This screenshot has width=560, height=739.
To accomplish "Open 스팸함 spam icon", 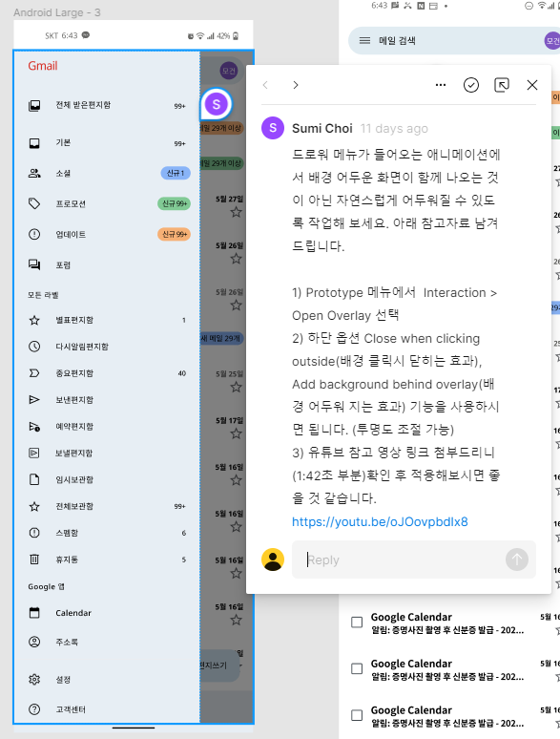I will 34,533.
